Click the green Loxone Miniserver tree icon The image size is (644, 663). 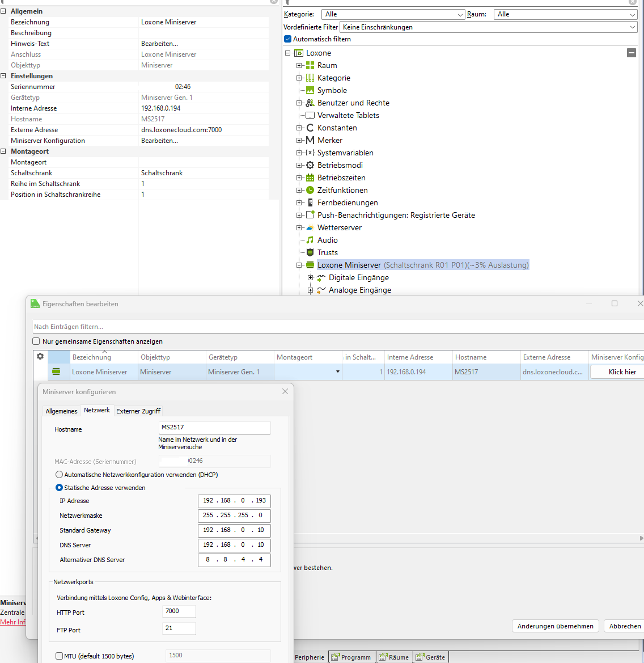pos(310,265)
